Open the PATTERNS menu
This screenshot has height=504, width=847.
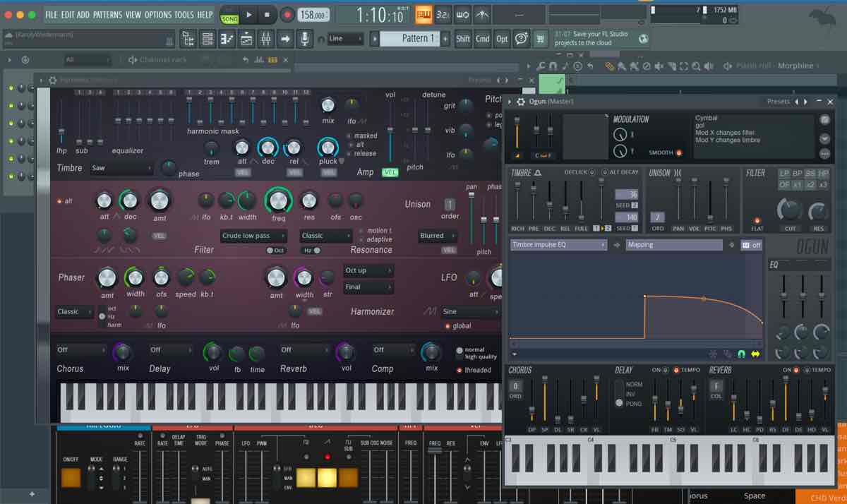point(107,14)
